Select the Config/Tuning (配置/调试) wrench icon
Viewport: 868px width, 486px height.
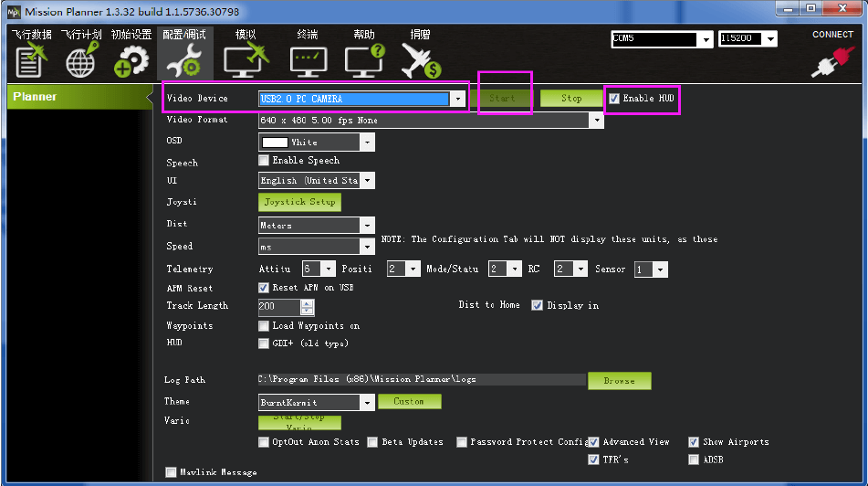pos(183,60)
